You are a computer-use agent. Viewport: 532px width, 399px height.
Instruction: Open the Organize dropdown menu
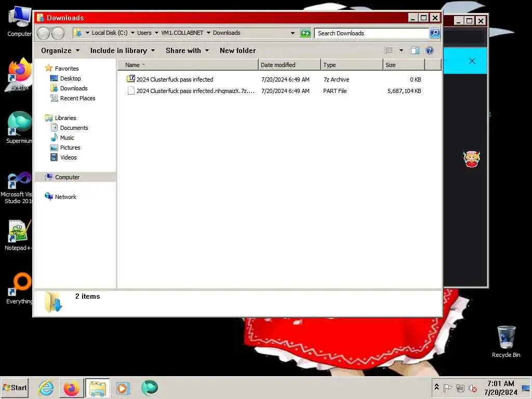[60, 50]
